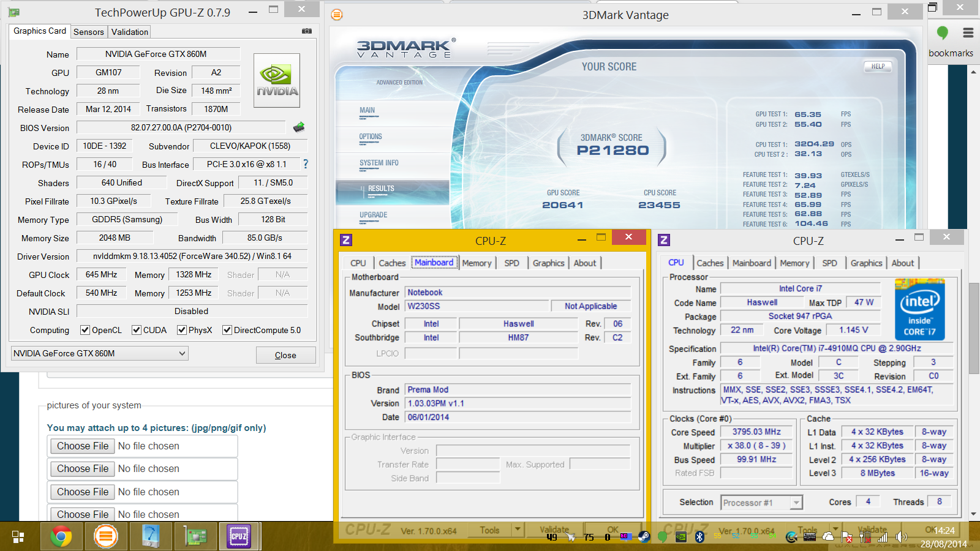Click the green extension icon in the browser
Viewport: 980px width, 551px height.
943,32
